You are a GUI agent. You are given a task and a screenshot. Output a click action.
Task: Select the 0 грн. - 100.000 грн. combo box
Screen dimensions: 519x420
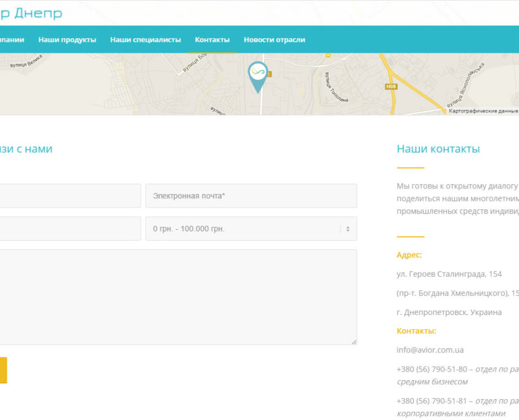click(251, 228)
